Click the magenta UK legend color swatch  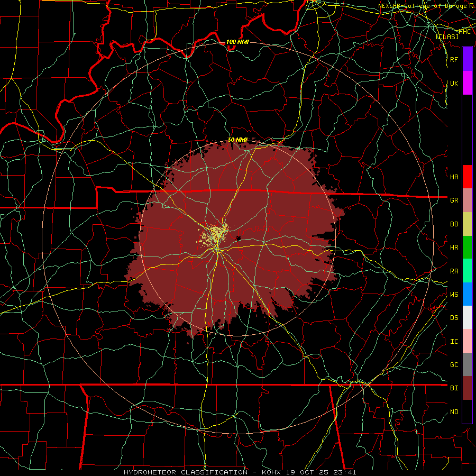point(467,83)
